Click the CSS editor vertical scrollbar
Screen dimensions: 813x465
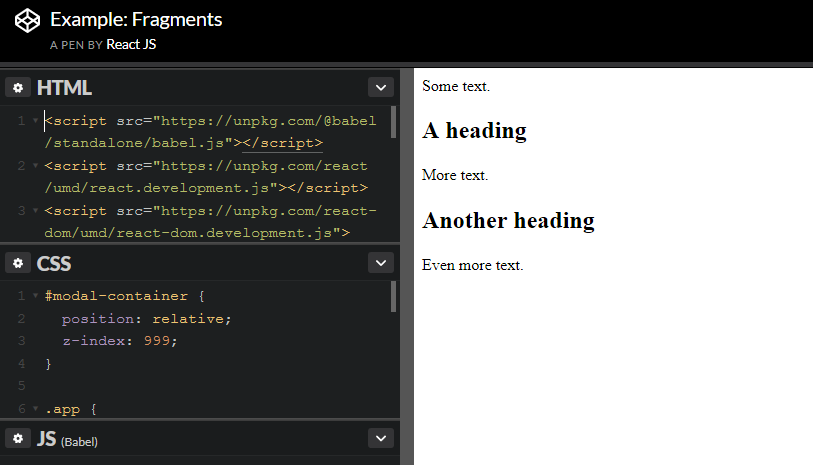394,297
